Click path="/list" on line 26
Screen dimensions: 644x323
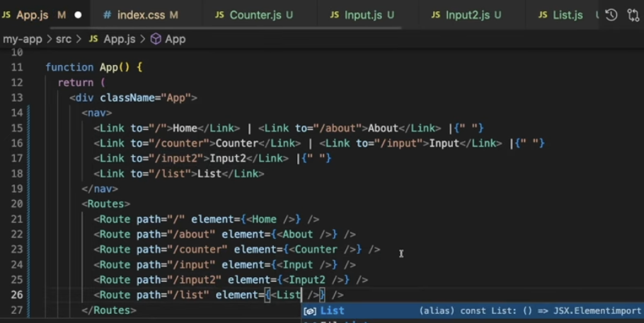point(173,295)
